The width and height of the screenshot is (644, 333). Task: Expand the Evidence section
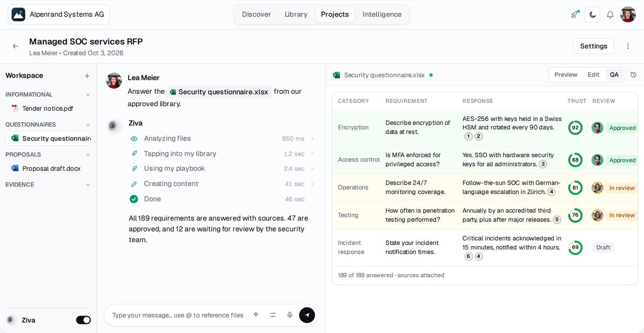tap(88, 185)
